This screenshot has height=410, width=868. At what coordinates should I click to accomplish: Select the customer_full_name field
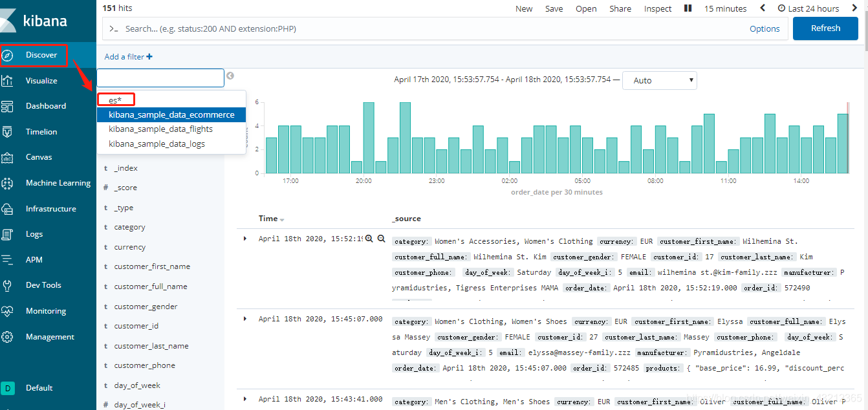tap(151, 286)
